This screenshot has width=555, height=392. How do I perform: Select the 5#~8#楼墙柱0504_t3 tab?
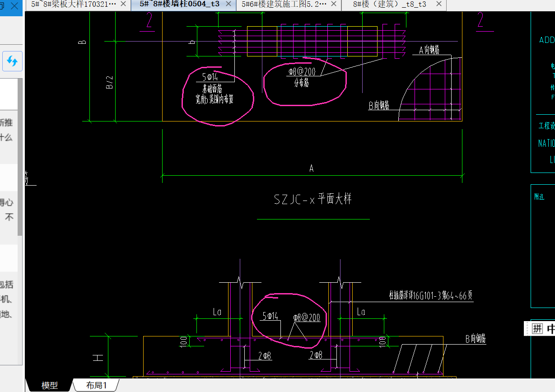179,5
